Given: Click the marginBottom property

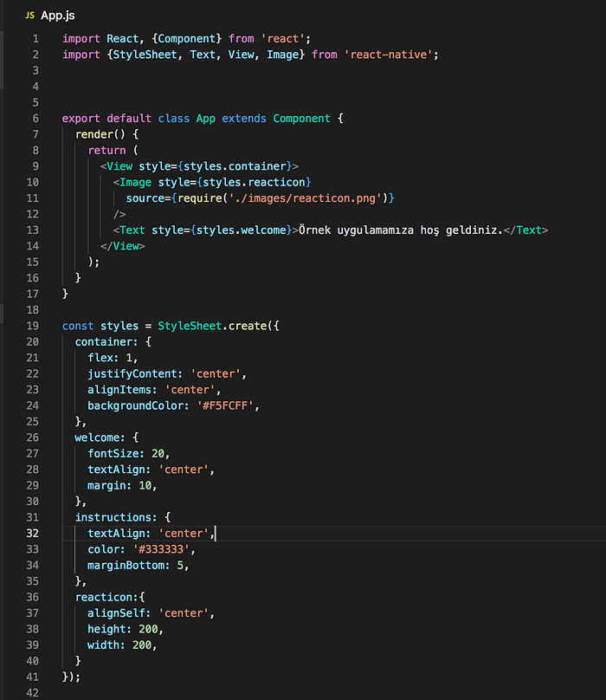Looking at the screenshot, I should 129,566.
